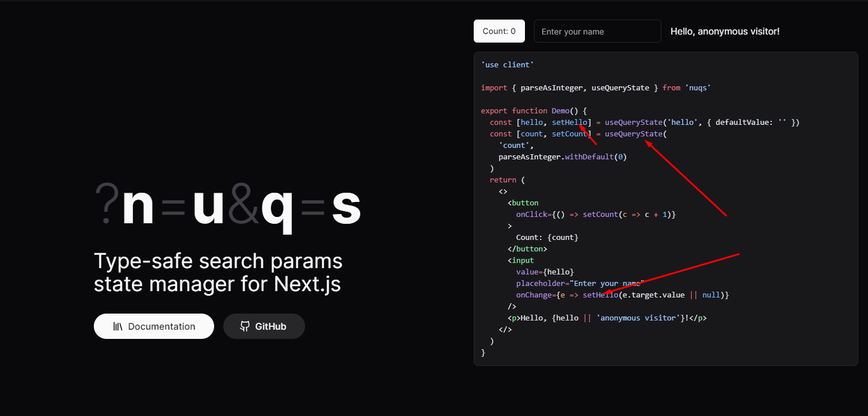Click the GitHub octocat icon

tap(245, 326)
